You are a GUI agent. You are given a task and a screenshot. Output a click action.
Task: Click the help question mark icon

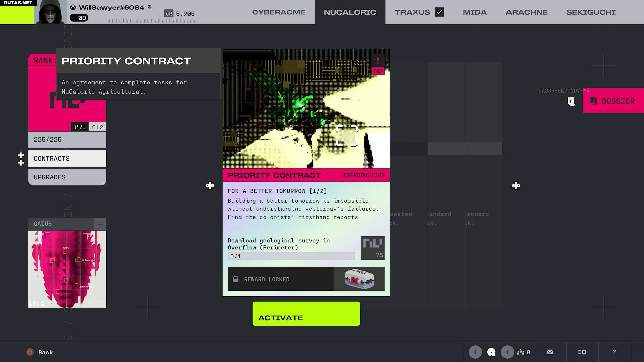coord(614,352)
